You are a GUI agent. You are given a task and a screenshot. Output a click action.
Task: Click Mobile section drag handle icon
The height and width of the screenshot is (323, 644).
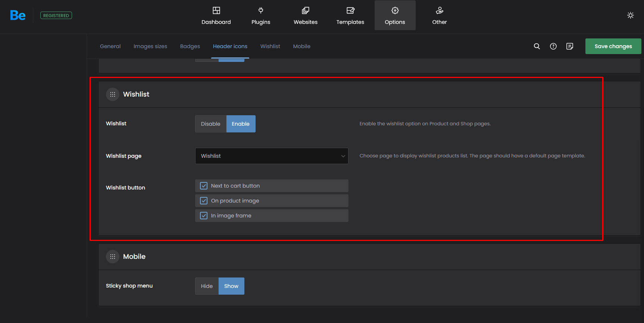(x=113, y=257)
